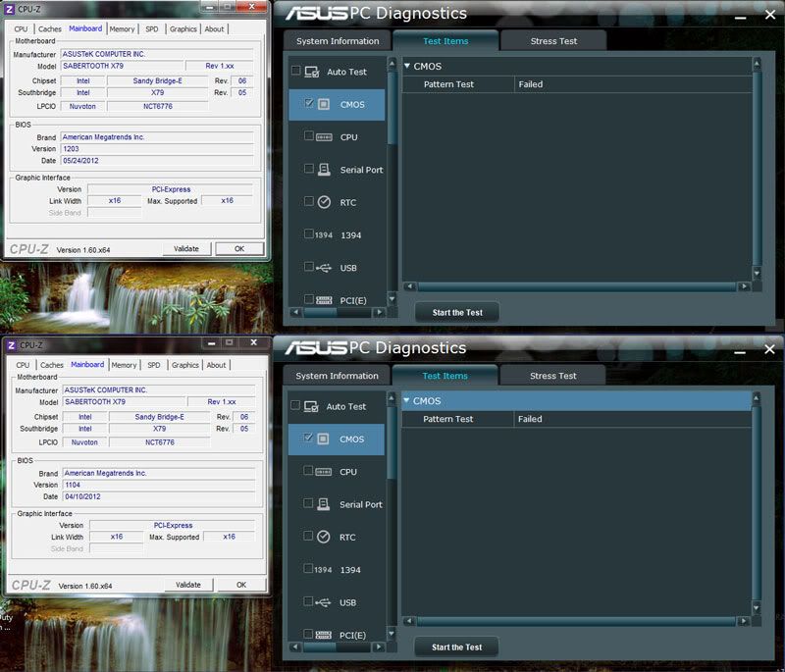
Task: Tick Auto Test checkbox in lower ASUS window
Action: 295,405
